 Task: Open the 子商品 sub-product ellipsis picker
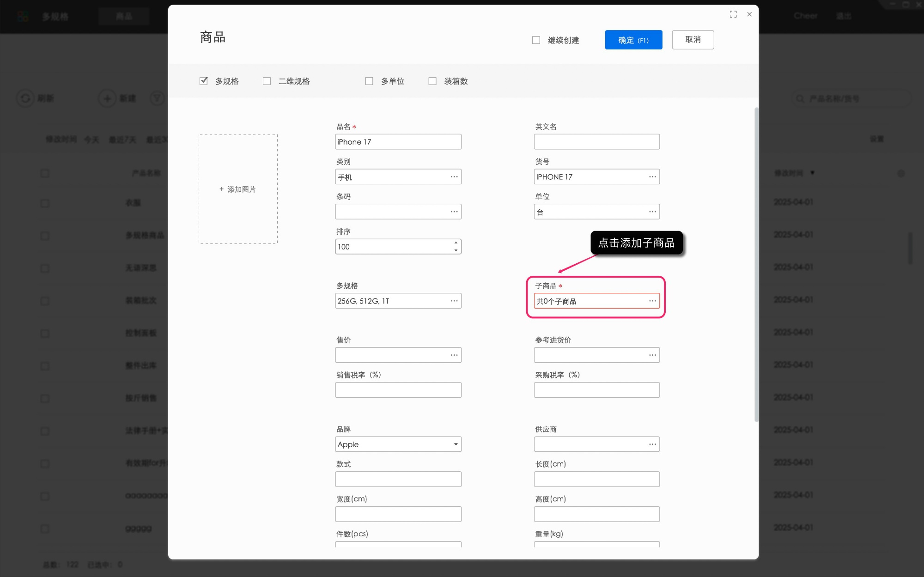tap(652, 301)
